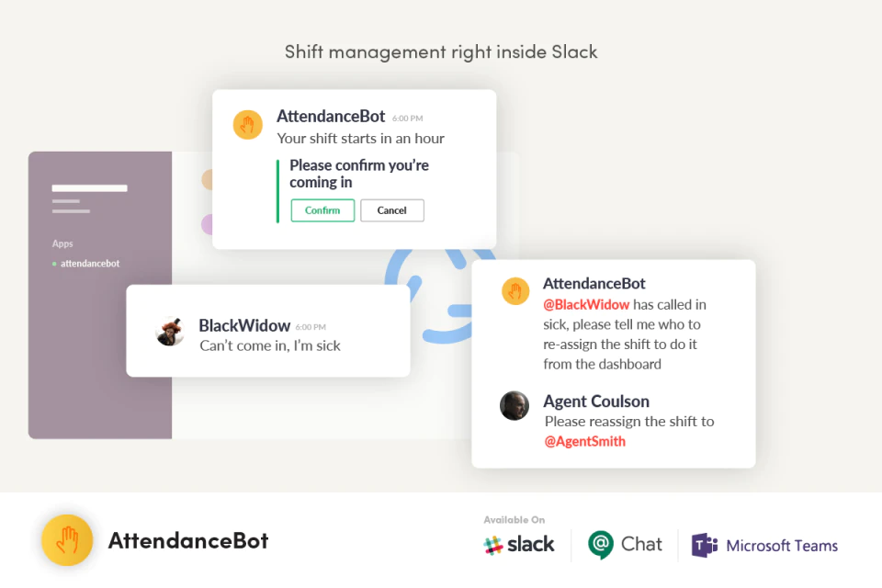This screenshot has width=882, height=588.
Task: Click the BlackWidow username in message
Action: (244, 325)
